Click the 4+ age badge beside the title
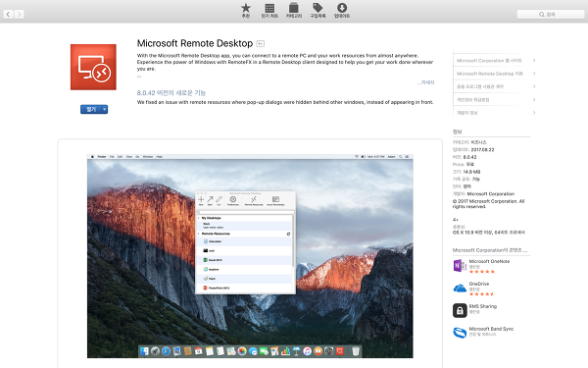The height and width of the screenshot is (368, 588). pos(261,44)
